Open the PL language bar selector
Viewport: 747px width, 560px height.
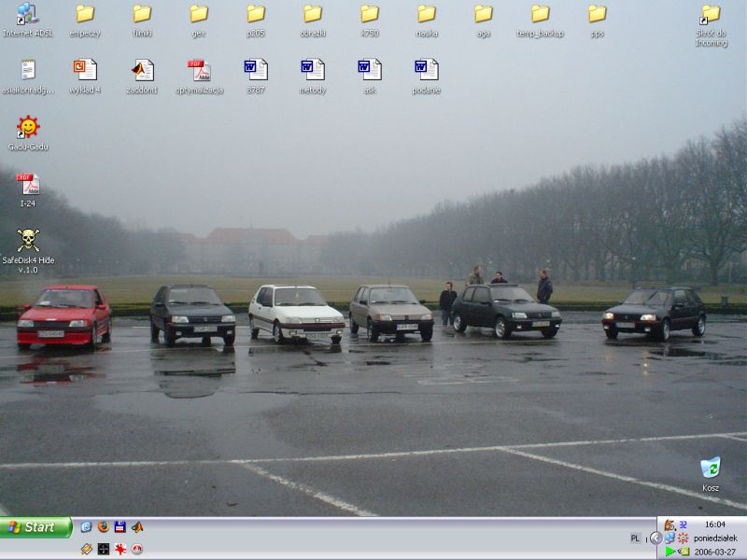click(x=636, y=539)
